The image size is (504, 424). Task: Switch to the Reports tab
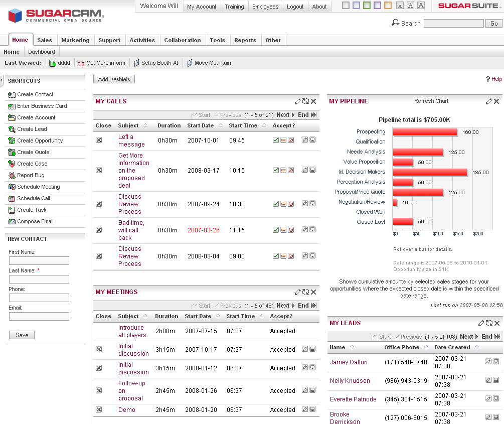coord(245,40)
